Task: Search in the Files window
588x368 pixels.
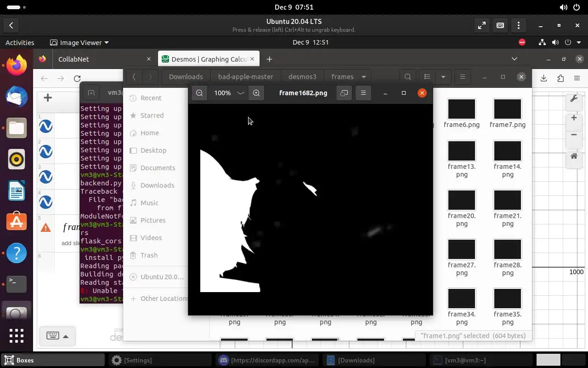Action: pyautogui.click(x=408, y=77)
